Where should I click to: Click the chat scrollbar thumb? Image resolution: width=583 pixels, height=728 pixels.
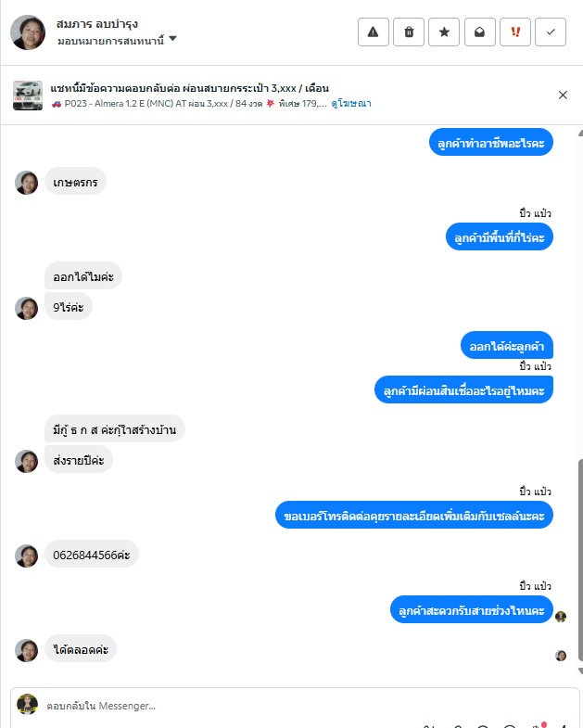pos(580,559)
